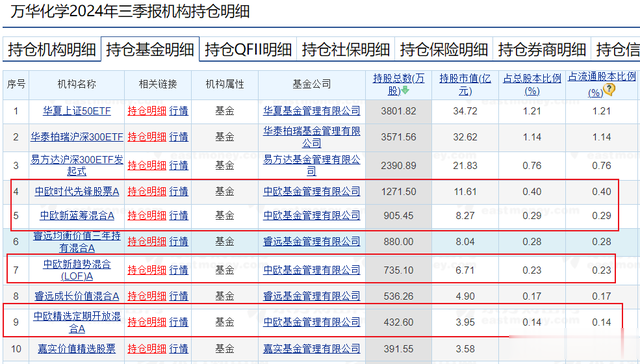Select the 持仓社保明细 tab
Viewport: 640px width, 364px height.
click(346, 49)
